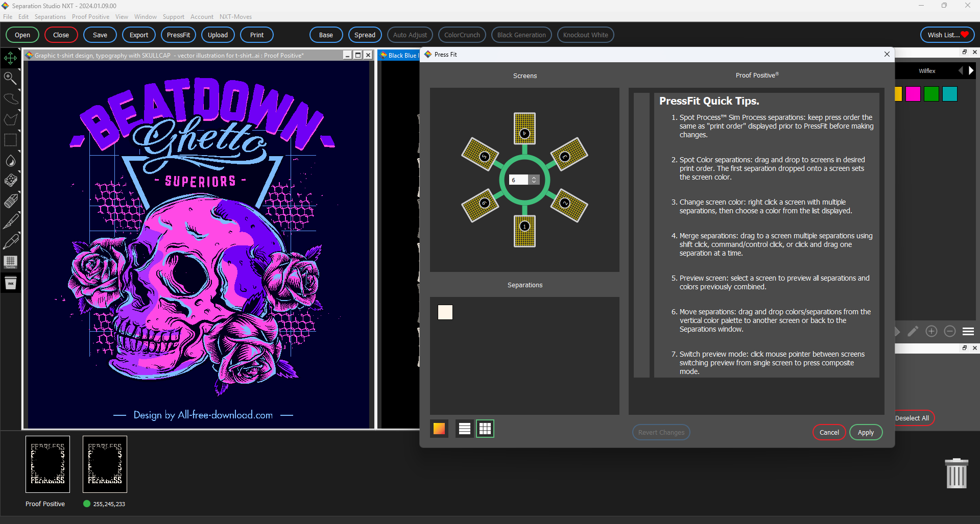Screen dimensions: 980x524
Task: Cancel the Press Fit dialog
Action: pos(829,432)
